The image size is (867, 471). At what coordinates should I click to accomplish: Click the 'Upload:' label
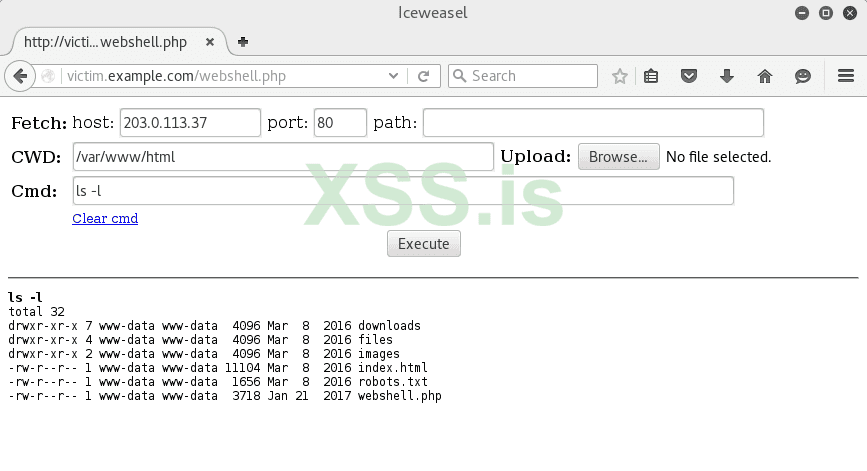click(x=535, y=156)
